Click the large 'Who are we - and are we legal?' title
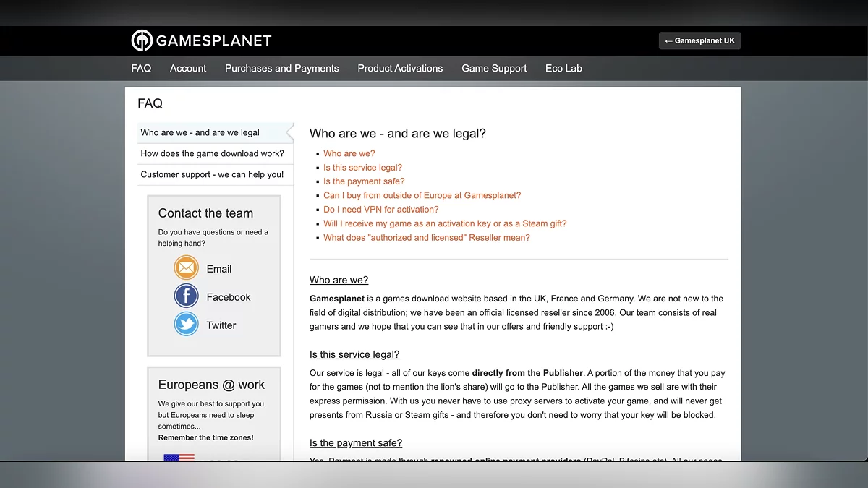 (398, 133)
